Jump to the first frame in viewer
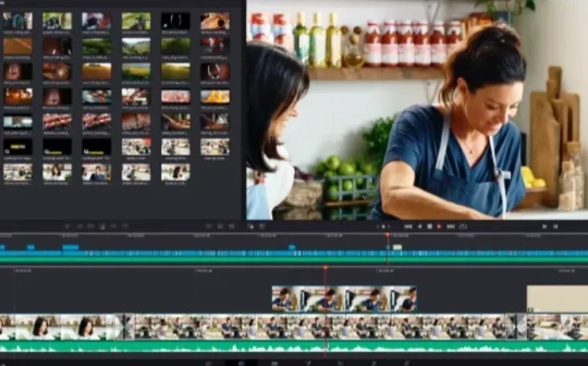Image resolution: width=588 pixels, height=366 pixels. click(408, 227)
